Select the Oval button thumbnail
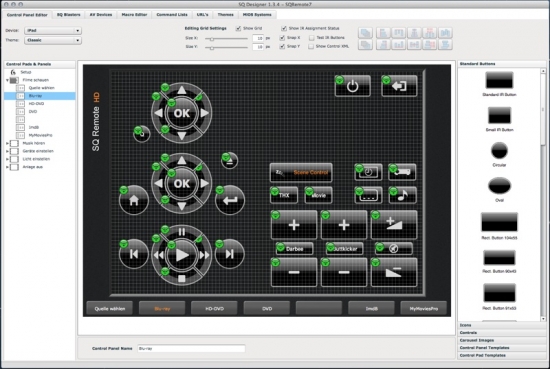This screenshot has width=550, height=369. tap(499, 186)
